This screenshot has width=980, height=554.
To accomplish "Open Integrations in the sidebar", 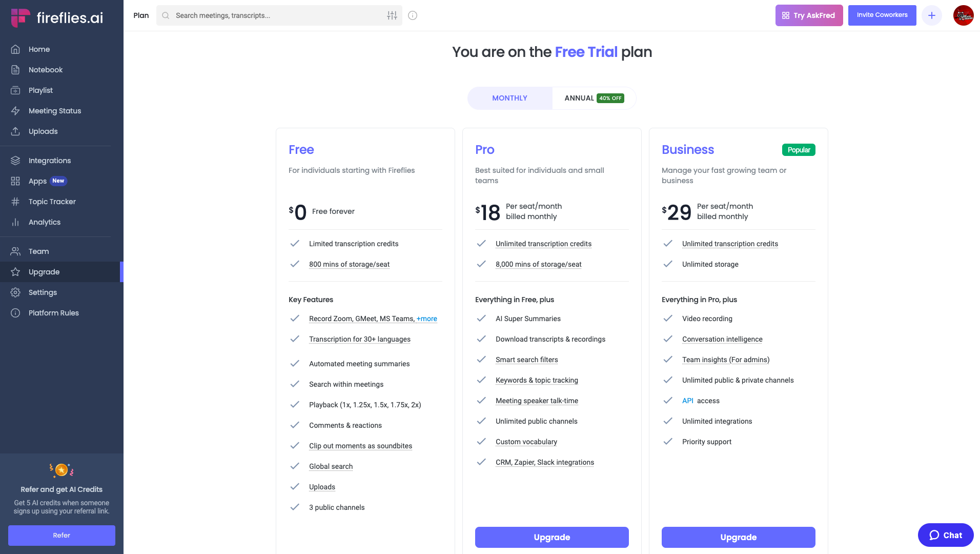I will point(50,161).
